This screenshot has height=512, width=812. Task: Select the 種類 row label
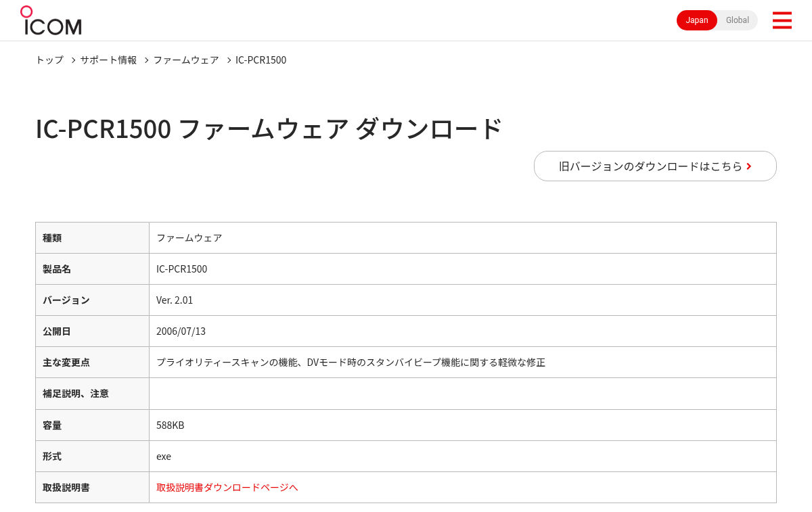[52, 238]
